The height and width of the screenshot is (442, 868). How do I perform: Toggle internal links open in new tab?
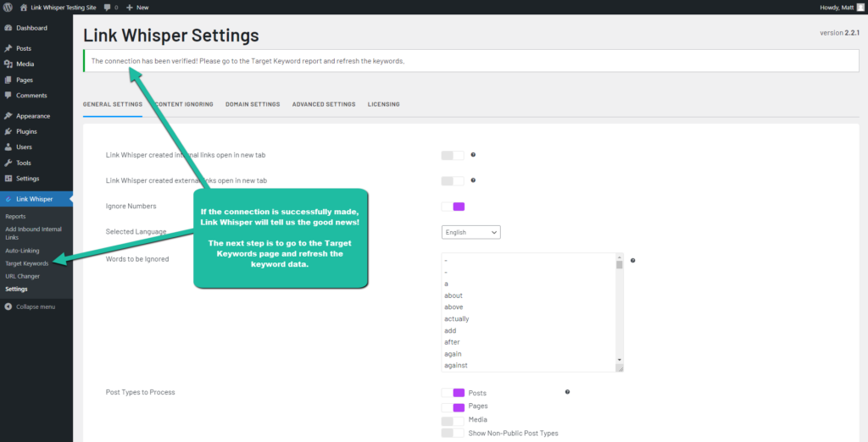click(x=453, y=156)
